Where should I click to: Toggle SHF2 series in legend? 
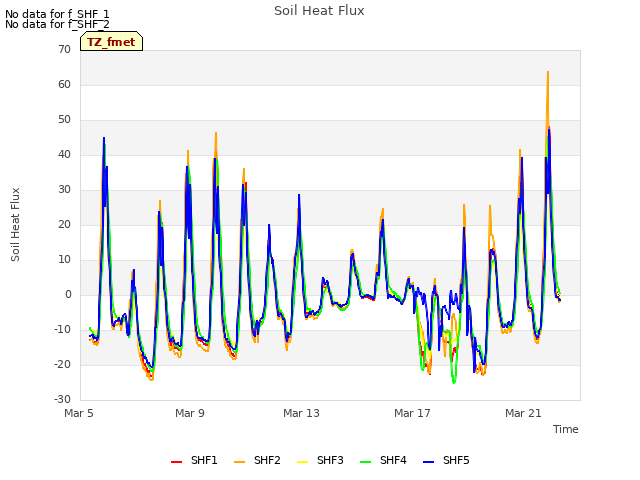click(257, 460)
